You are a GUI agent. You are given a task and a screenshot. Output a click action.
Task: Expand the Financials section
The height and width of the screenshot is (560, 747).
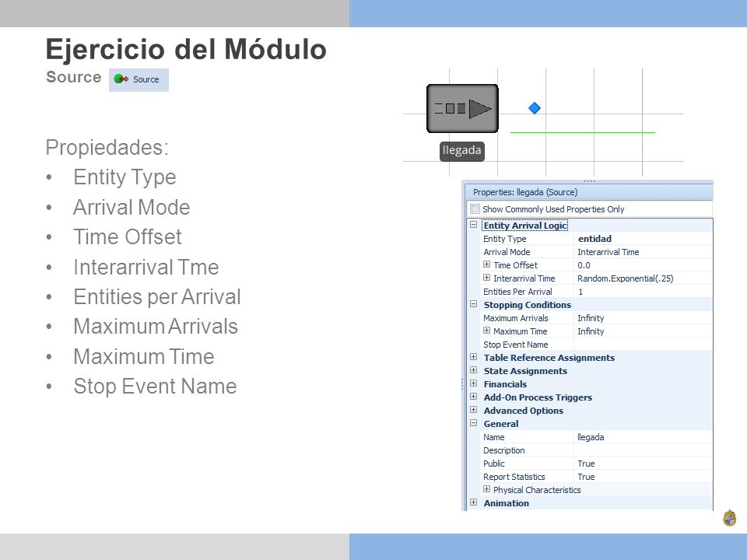474,383
